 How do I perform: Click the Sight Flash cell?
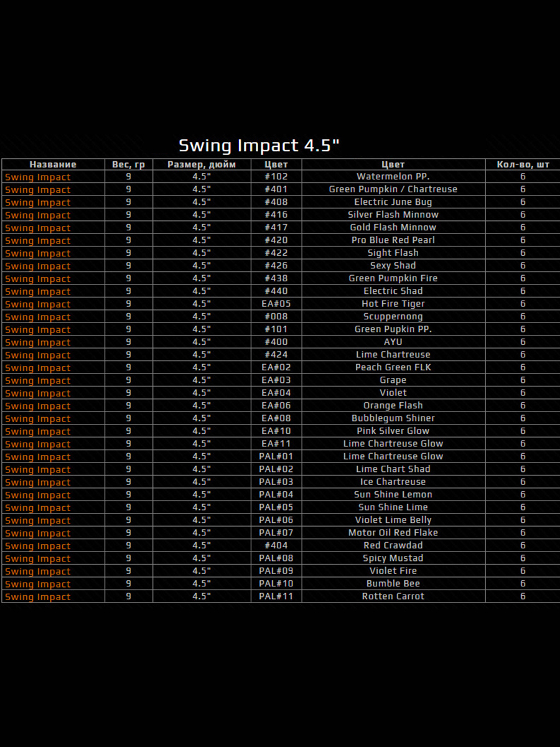click(x=393, y=253)
